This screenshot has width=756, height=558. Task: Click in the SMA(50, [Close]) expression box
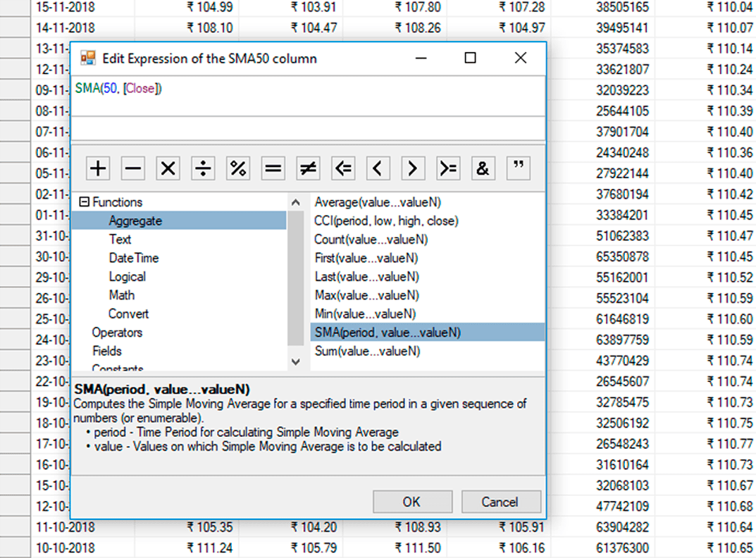pos(308,96)
